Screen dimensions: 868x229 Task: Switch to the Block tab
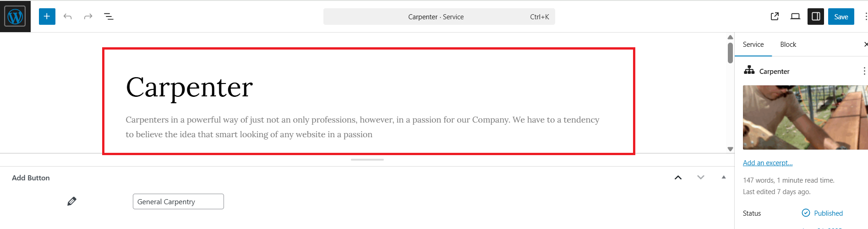(788, 45)
